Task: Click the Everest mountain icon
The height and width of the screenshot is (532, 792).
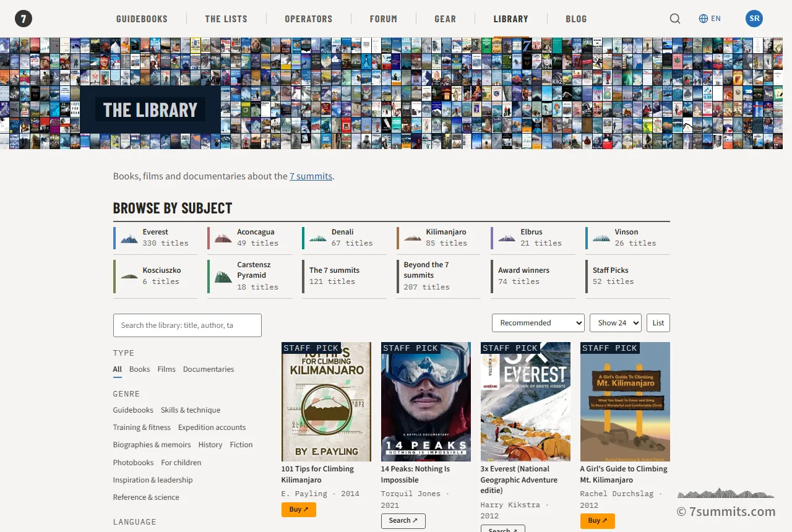Action: click(x=129, y=238)
